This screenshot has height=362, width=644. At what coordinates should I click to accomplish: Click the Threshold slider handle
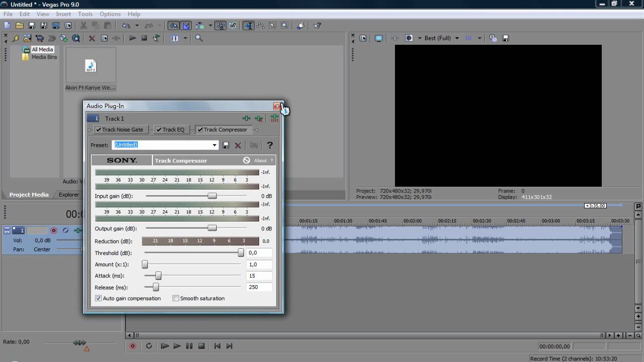241,253
